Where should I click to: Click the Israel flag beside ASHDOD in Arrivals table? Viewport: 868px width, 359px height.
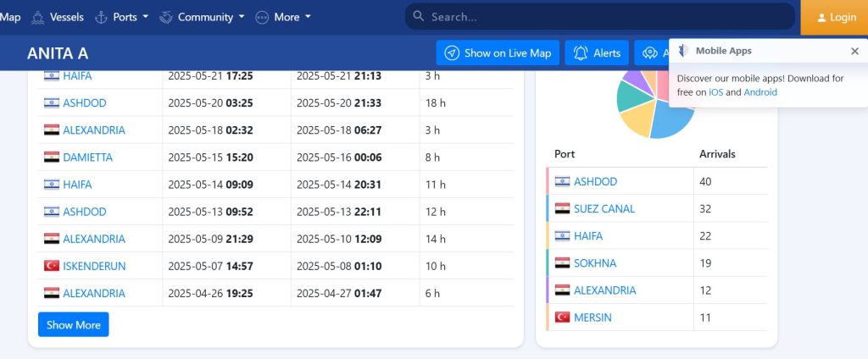[x=562, y=181]
